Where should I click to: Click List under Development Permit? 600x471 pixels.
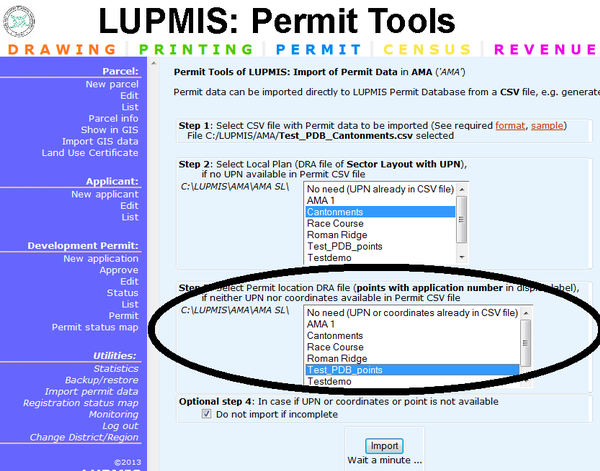(x=130, y=305)
